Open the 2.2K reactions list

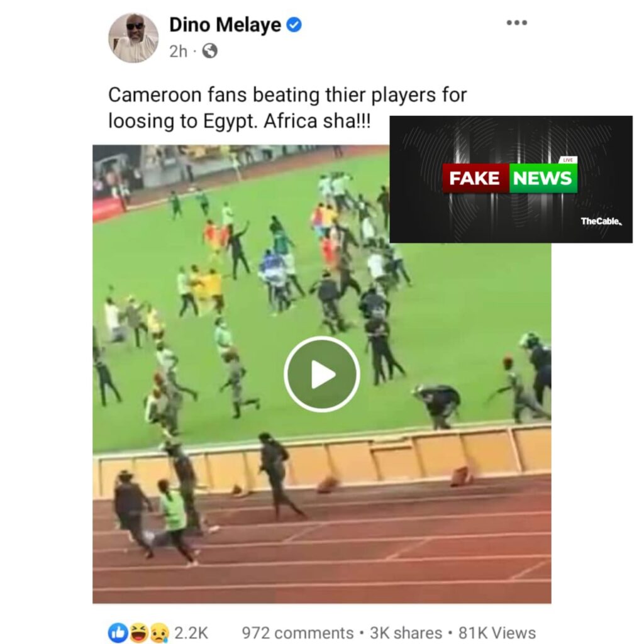pyautogui.click(x=191, y=633)
